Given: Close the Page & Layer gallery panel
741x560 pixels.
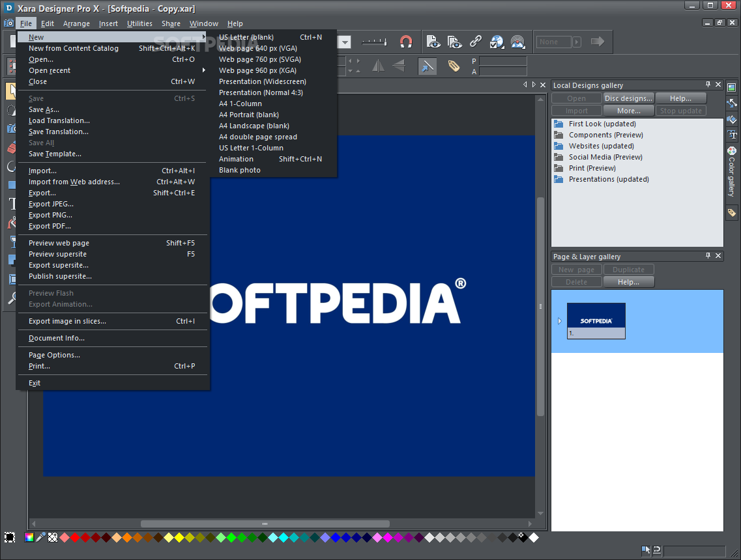Looking at the screenshot, I should (718, 256).
